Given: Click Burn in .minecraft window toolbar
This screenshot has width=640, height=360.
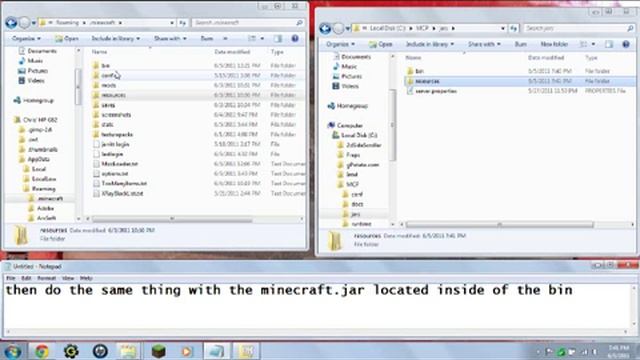Looking at the screenshot, I should coord(207,38).
